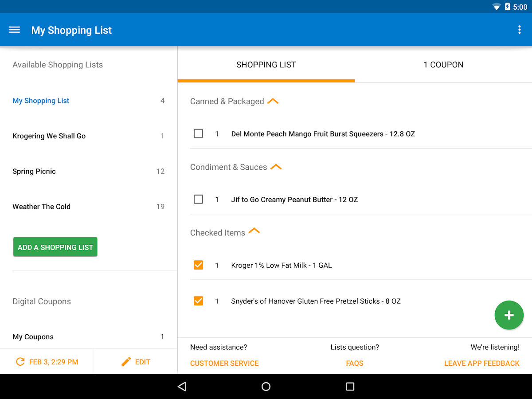Viewport: 532px width, 399px height.
Task: Open the FAQs link
Action: (x=355, y=363)
